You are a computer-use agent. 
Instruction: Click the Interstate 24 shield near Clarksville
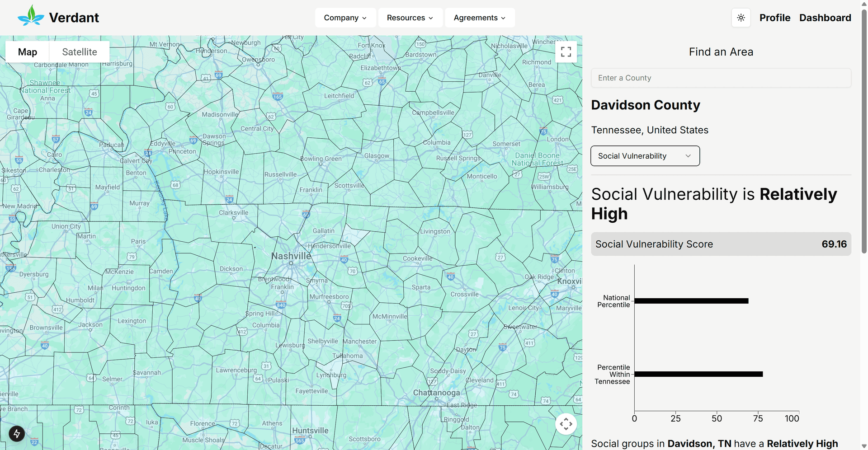(x=230, y=198)
